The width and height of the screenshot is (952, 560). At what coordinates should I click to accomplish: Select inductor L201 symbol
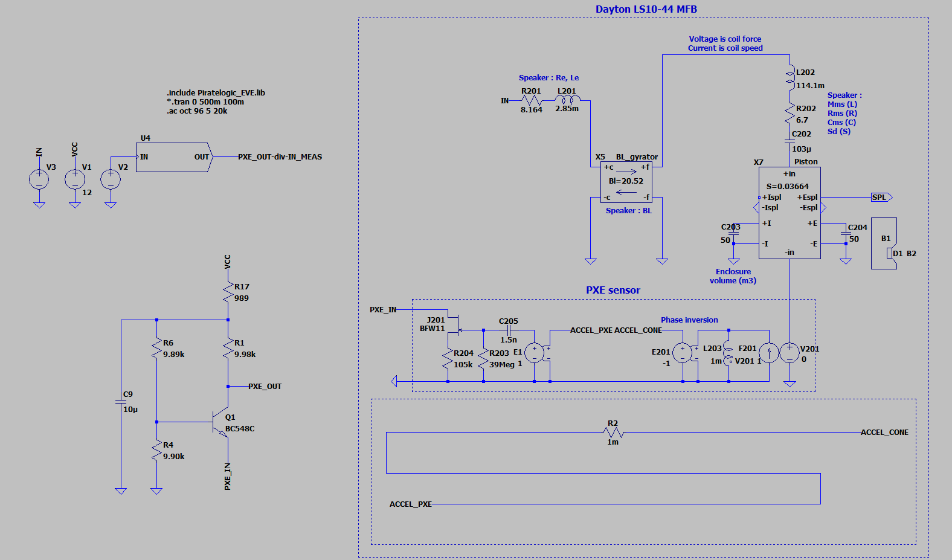click(x=567, y=100)
